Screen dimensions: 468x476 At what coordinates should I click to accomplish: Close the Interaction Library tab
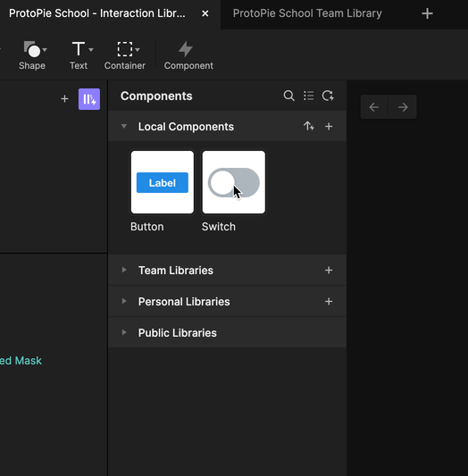pos(205,13)
